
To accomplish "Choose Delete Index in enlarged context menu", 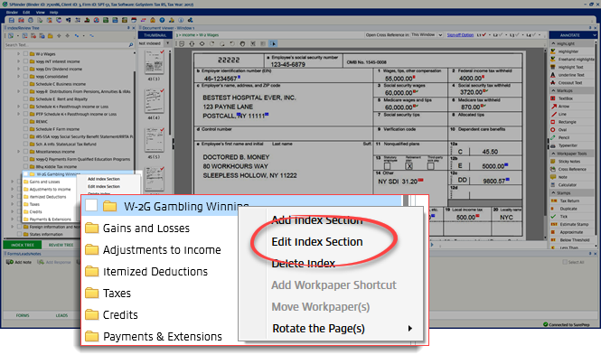I will click(304, 263).
